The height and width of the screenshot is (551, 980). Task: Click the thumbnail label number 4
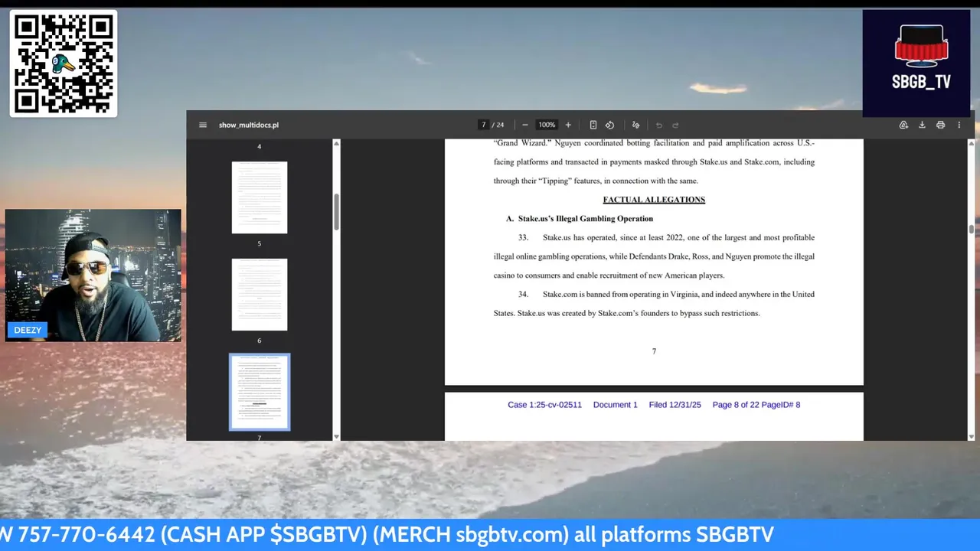click(260, 146)
